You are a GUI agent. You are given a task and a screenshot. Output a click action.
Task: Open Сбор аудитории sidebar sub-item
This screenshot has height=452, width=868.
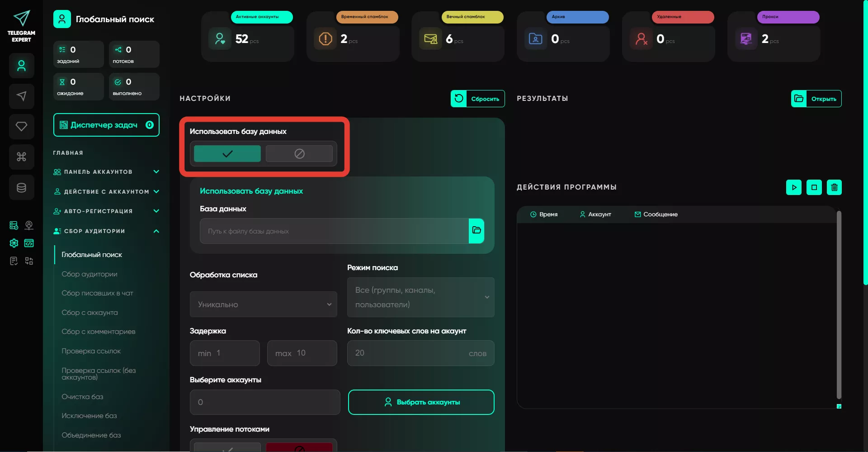(x=90, y=274)
